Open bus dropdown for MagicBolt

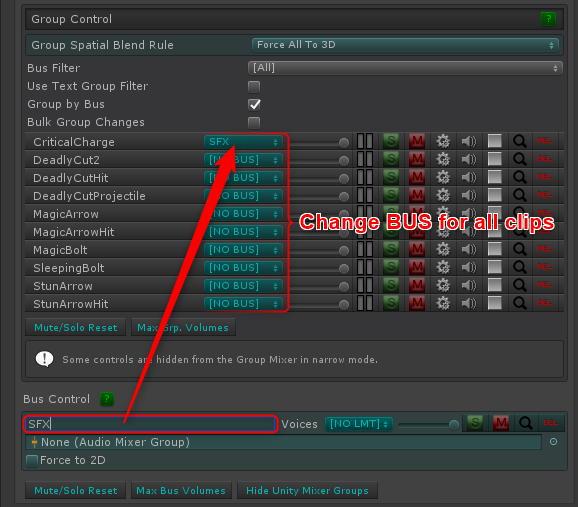[243, 250]
